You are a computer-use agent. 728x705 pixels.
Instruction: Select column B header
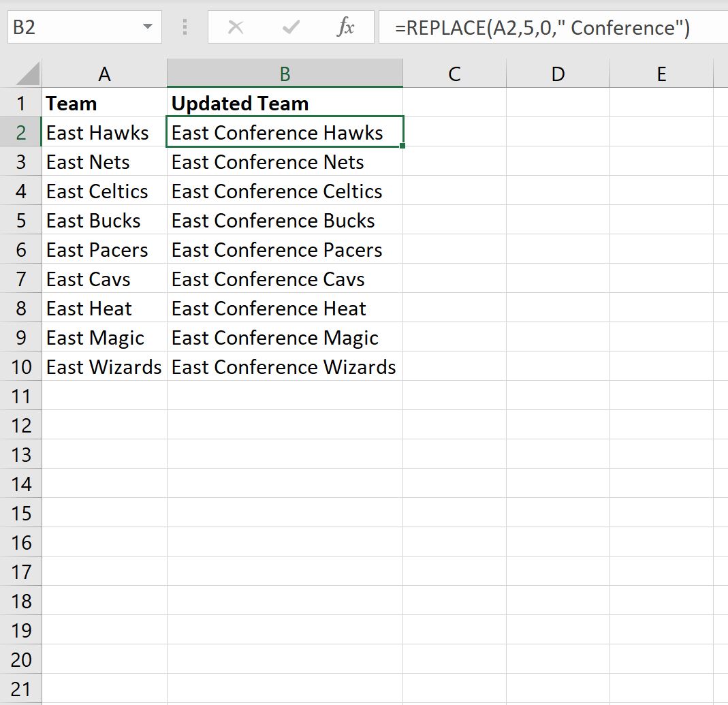pos(285,74)
